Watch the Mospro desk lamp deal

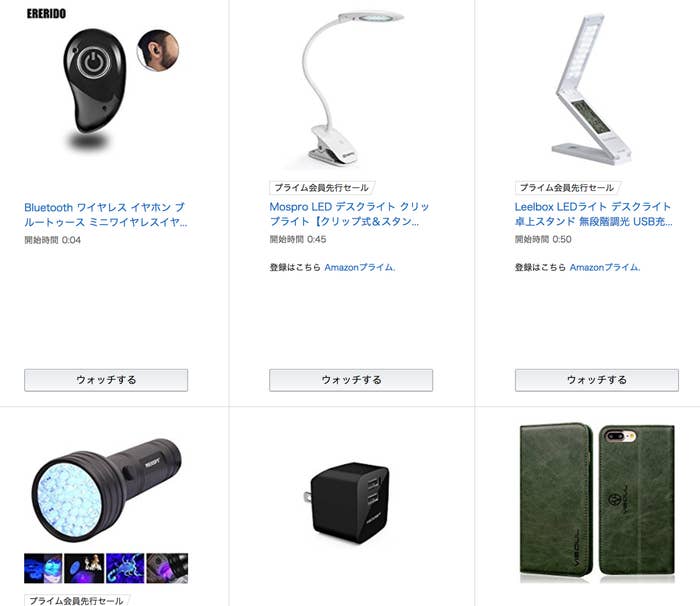pos(351,380)
